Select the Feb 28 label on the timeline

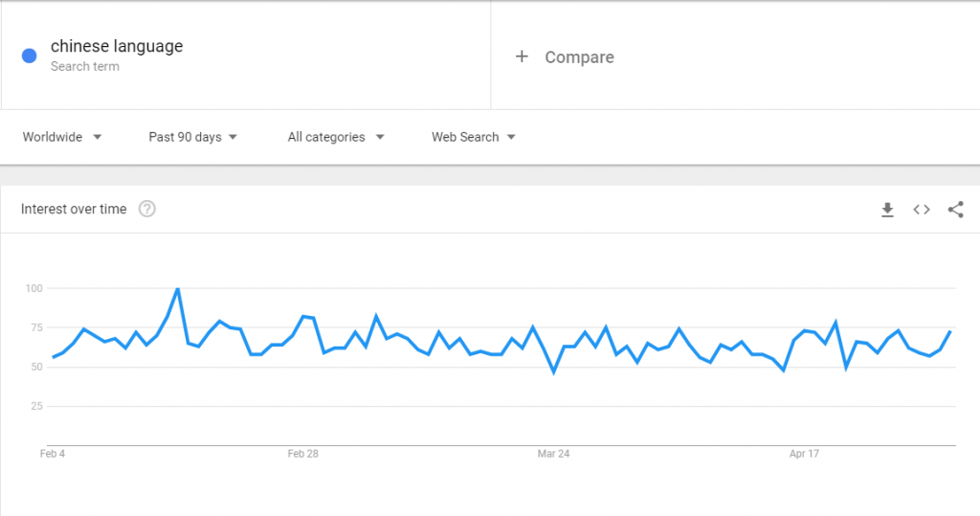click(x=302, y=454)
